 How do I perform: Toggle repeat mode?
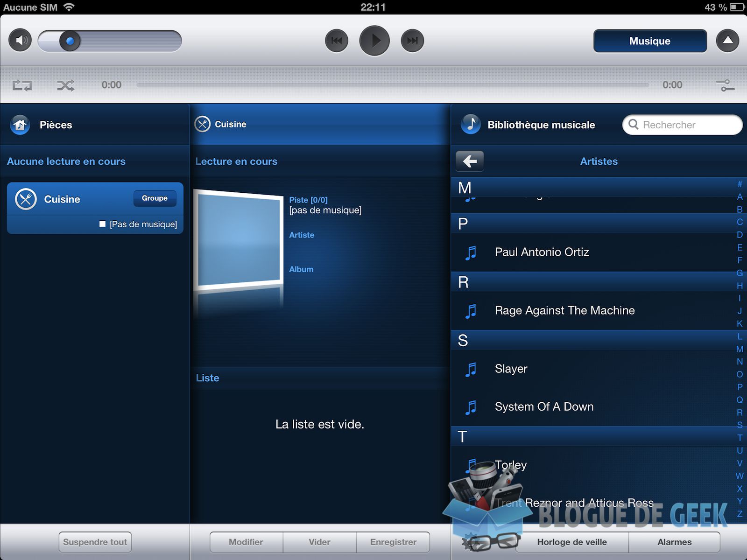[x=22, y=85]
